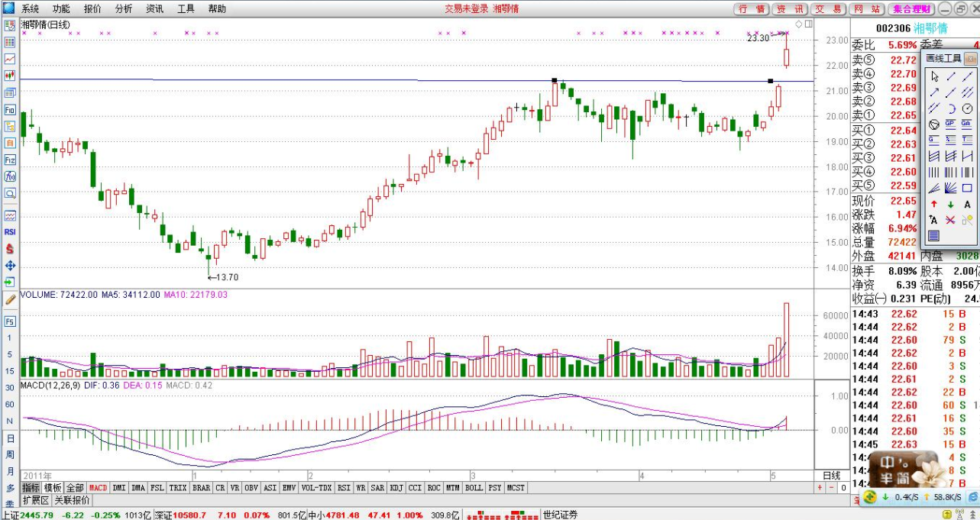980x520 pixels.
Task: Click the blue four-way arrows sidebar icon
Action: tap(10, 265)
